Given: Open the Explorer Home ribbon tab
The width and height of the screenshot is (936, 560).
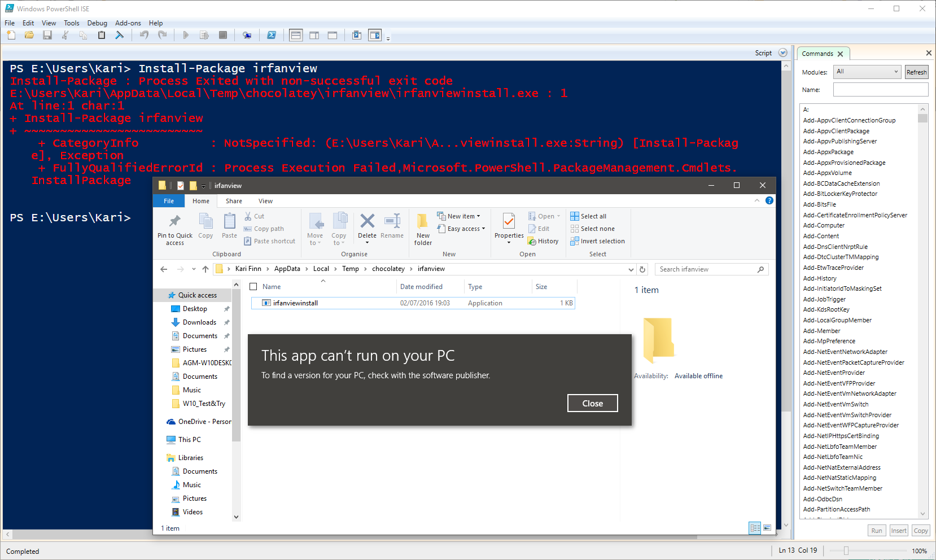Looking at the screenshot, I should 200,201.
